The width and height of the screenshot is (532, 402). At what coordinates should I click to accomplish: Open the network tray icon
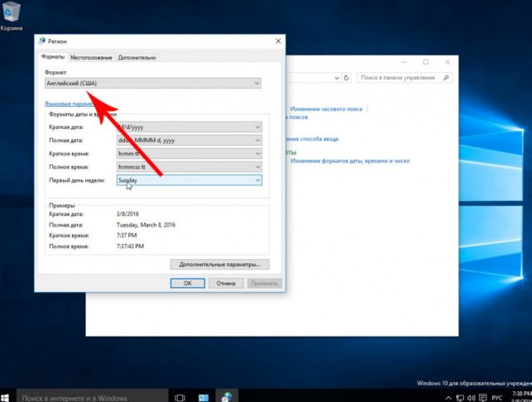(x=460, y=398)
